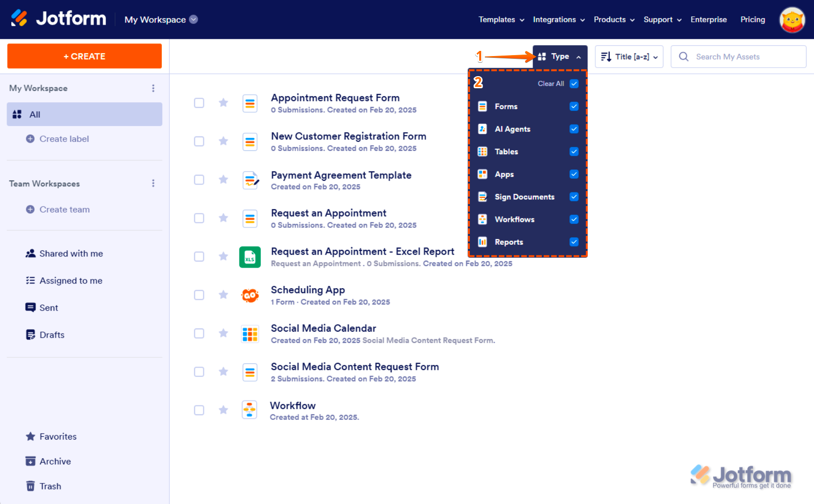814x504 pixels.
Task: Click the AI Agents icon in the filter menu
Action: [482, 129]
